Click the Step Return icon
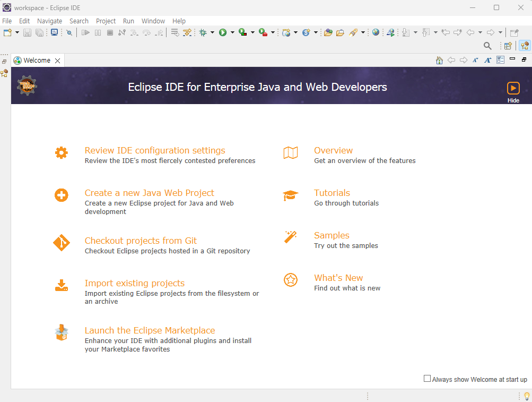Screen dimensions: 532x402 (159, 32)
